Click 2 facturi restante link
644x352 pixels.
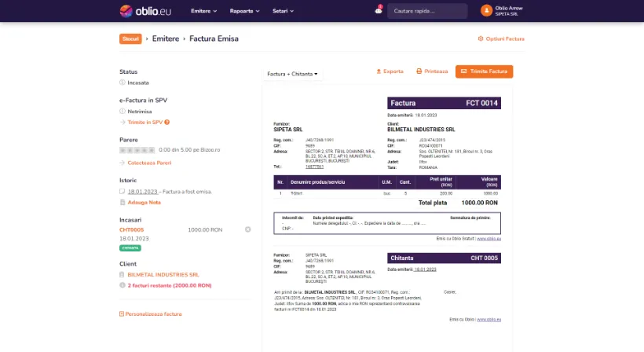pyautogui.click(x=170, y=285)
